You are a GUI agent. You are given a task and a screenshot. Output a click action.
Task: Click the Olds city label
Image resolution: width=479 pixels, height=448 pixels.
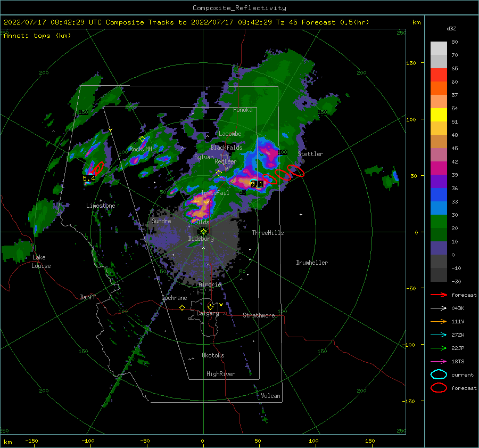(203, 222)
